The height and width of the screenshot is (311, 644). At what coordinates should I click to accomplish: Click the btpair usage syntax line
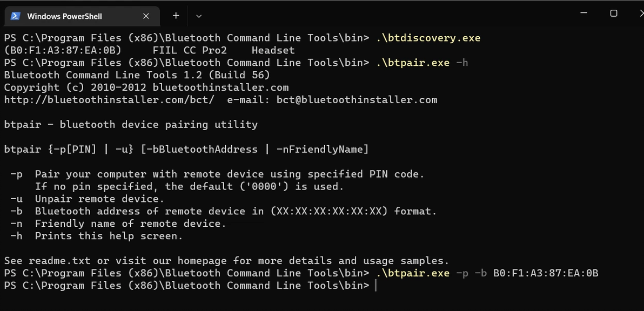[186, 150]
